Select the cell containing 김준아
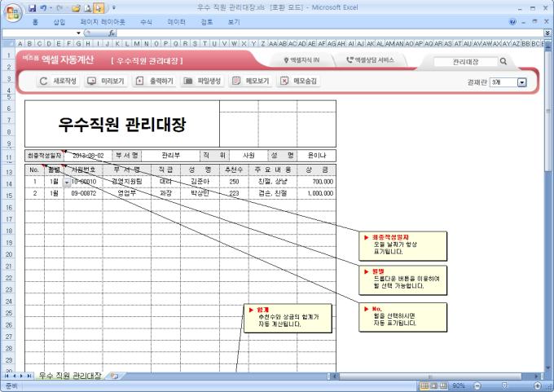 pos(200,182)
